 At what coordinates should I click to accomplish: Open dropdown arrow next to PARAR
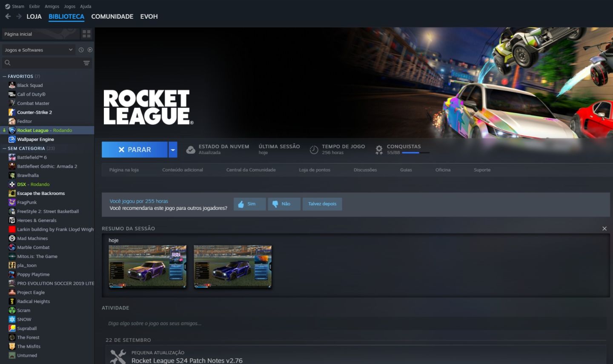click(x=173, y=150)
